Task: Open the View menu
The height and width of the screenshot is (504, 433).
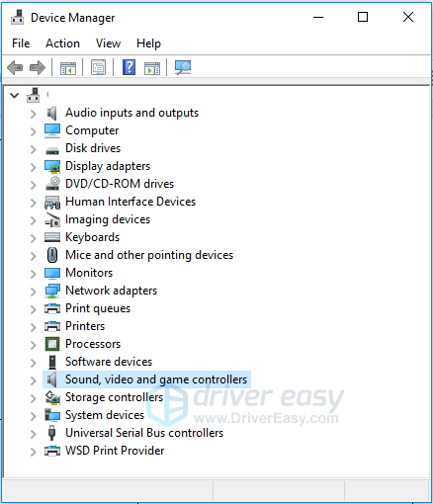Action: tap(108, 43)
